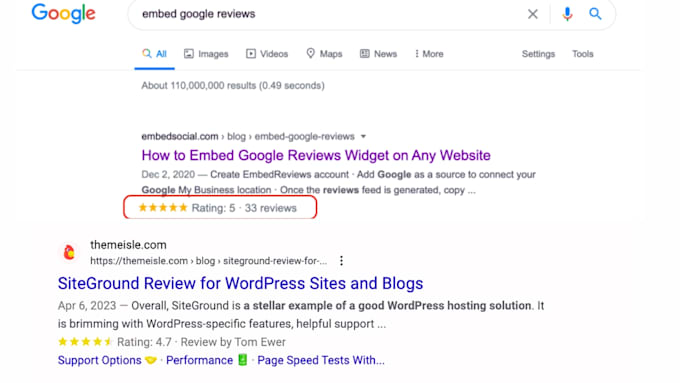Open 'SiteGround Review for WordPress Sites' result
This screenshot has width=680, height=383.
pyautogui.click(x=240, y=283)
